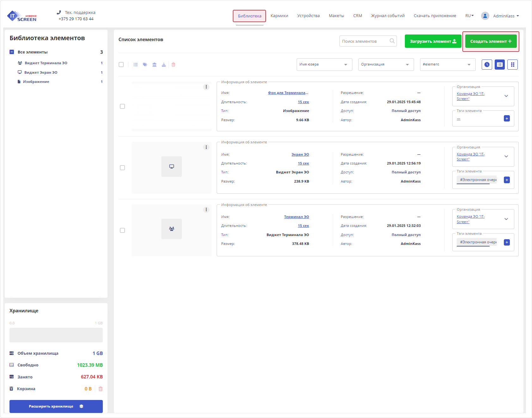Click the organization building icon in toolbar
532x418 pixels.
(x=154, y=65)
